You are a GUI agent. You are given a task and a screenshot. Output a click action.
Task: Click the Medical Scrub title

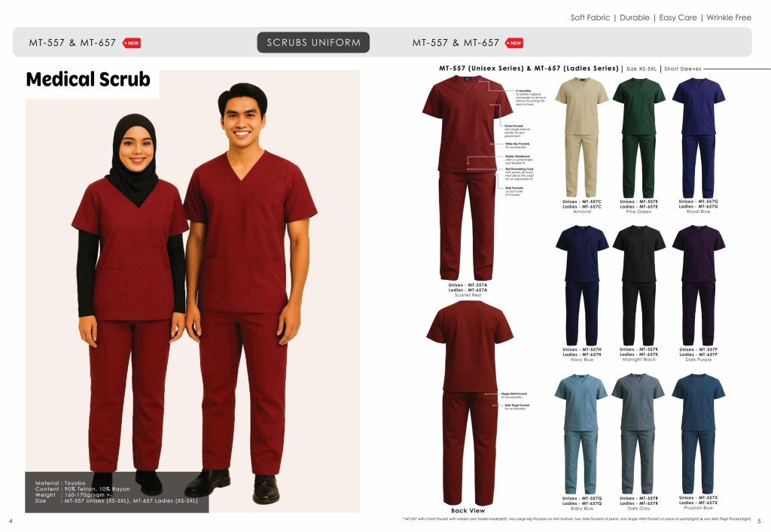(88, 80)
